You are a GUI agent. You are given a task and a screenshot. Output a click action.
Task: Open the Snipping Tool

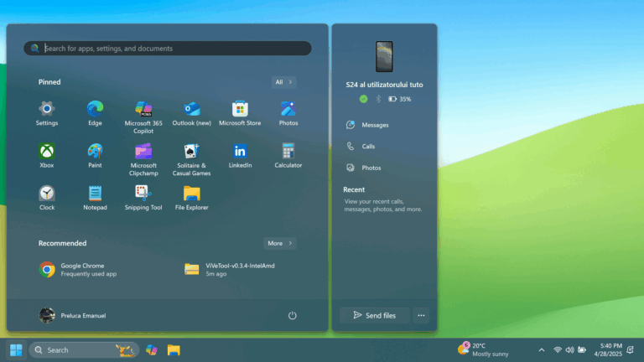click(x=143, y=198)
